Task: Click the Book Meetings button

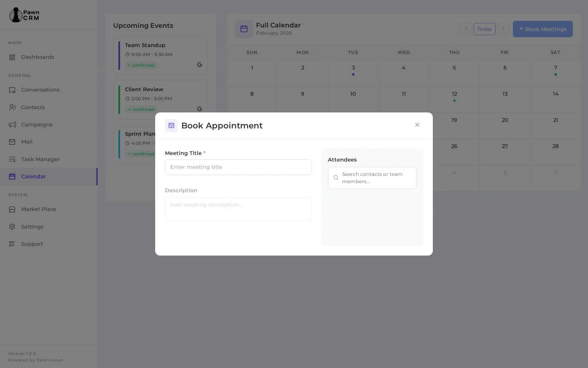Action: pyautogui.click(x=543, y=29)
